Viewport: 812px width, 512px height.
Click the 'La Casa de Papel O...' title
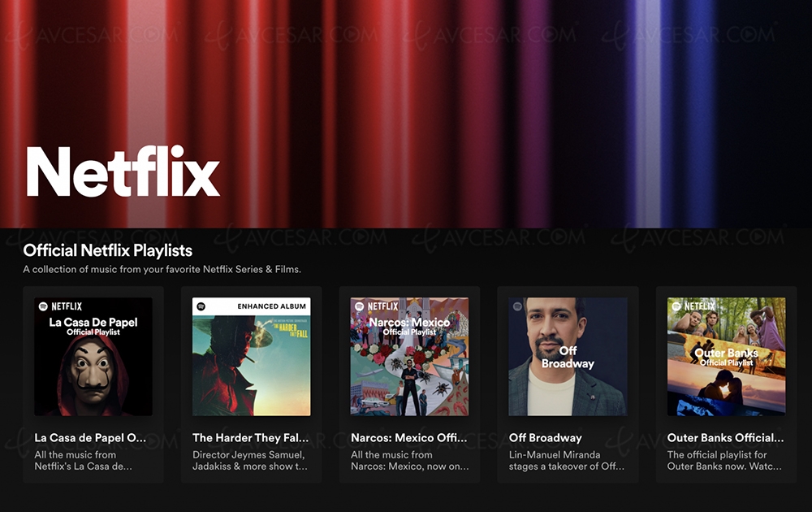point(90,438)
